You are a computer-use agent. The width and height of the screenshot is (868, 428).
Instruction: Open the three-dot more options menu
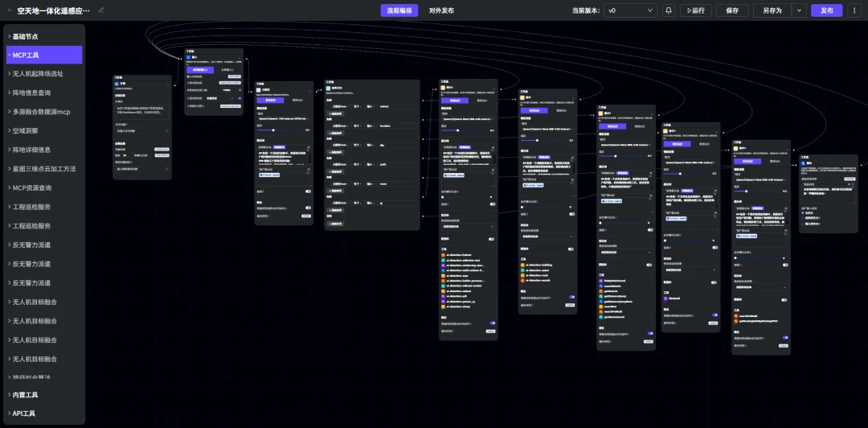click(x=856, y=10)
